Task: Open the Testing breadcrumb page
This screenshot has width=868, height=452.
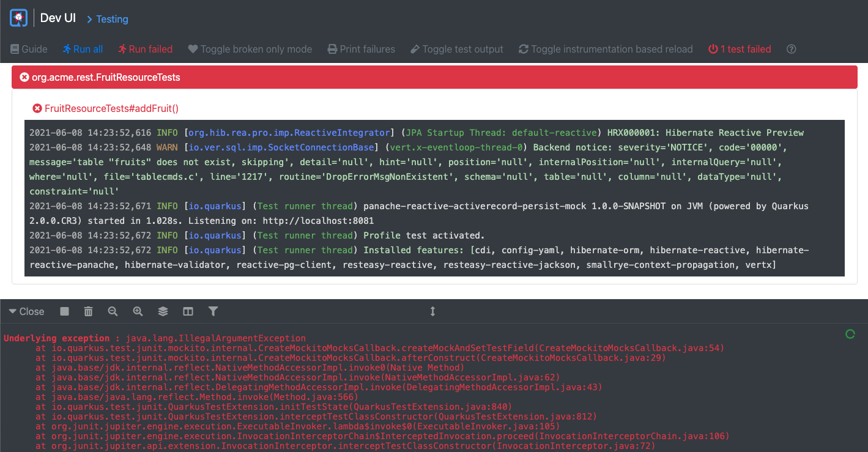Action: point(112,19)
